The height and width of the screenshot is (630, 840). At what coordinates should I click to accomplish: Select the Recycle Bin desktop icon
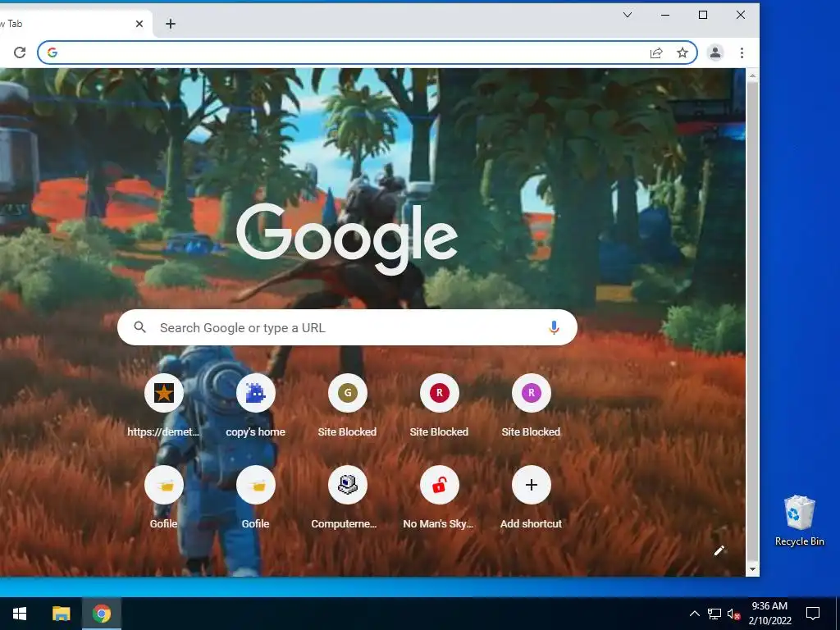tap(799, 521)
